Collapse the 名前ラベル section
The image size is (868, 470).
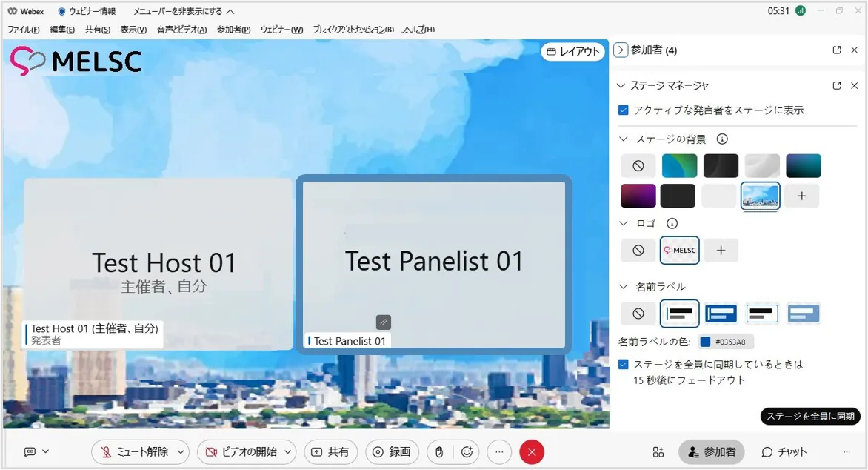621,286
